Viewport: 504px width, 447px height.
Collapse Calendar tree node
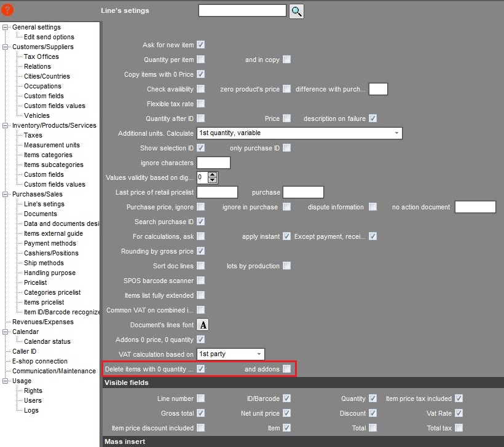click(5, 332)
